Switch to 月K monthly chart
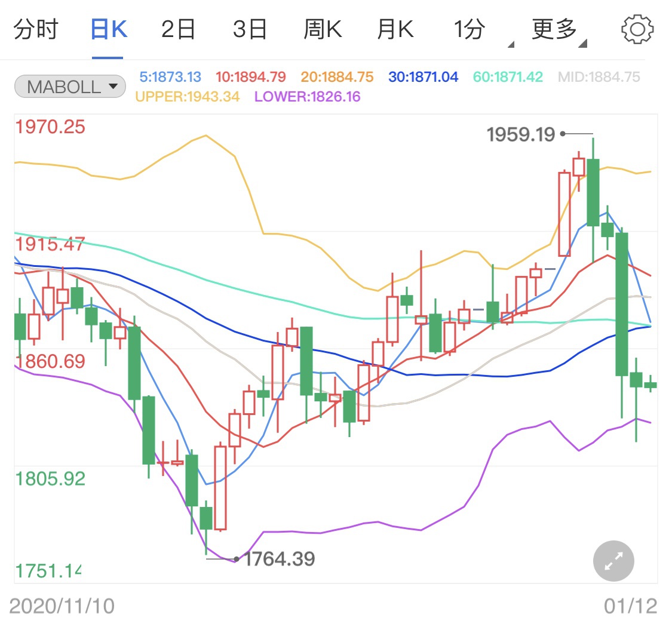Viewport: 672px width, 627px height. point(395,29)
